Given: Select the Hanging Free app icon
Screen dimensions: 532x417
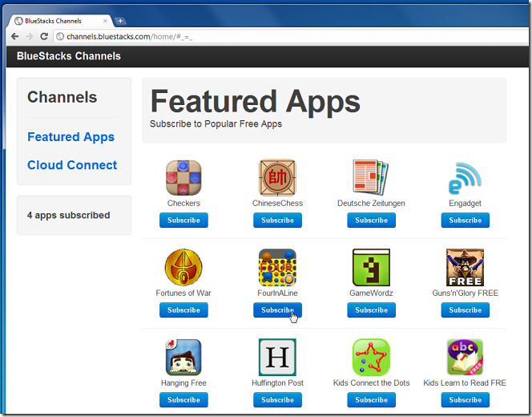Looking at the screenshot, I should coord(183,357).
